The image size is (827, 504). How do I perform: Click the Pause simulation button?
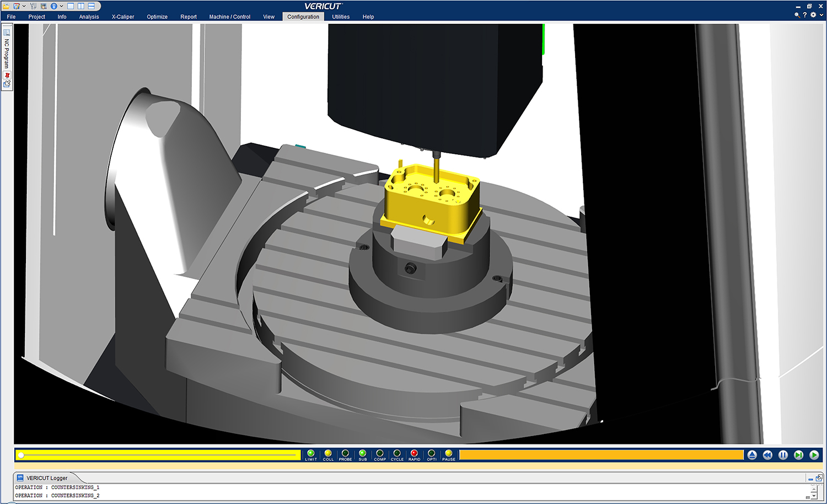[x=783, y=455]
